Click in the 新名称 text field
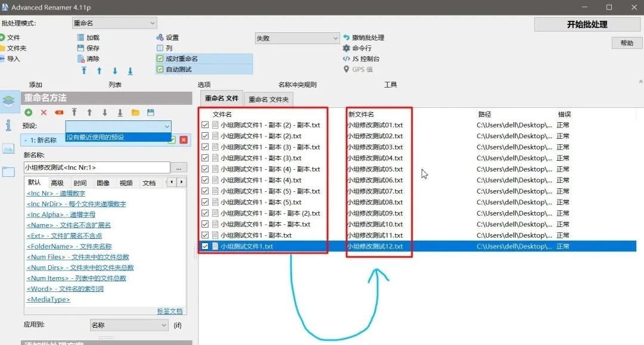The height and width of the screenshot is (345, 644). 97,167
